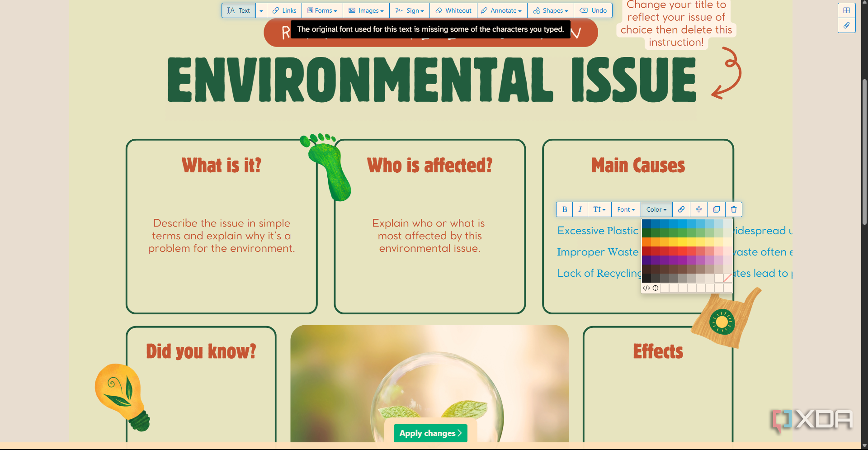Collapse the Color picker dropdown
868x450 pixels.
point(656,209)
